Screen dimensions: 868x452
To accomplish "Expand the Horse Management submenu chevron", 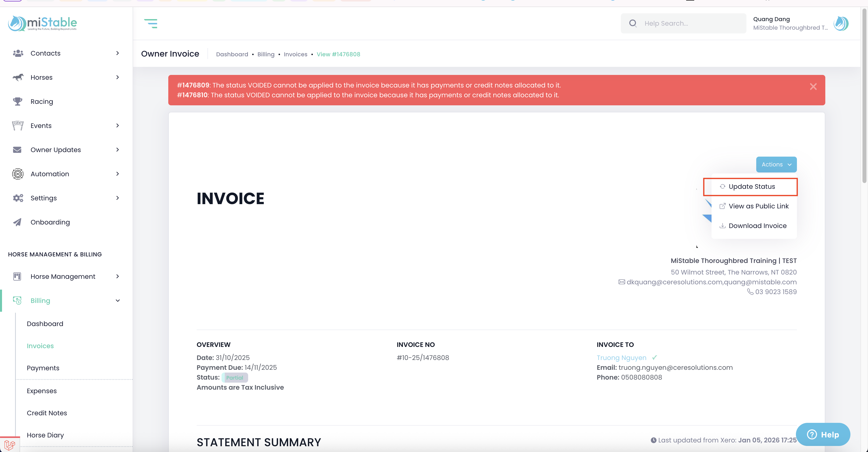I will click(x=117, y=276).
